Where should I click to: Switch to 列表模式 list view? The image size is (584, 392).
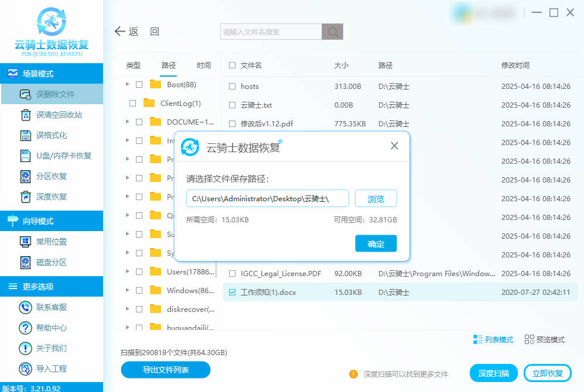tap(493, 339)
